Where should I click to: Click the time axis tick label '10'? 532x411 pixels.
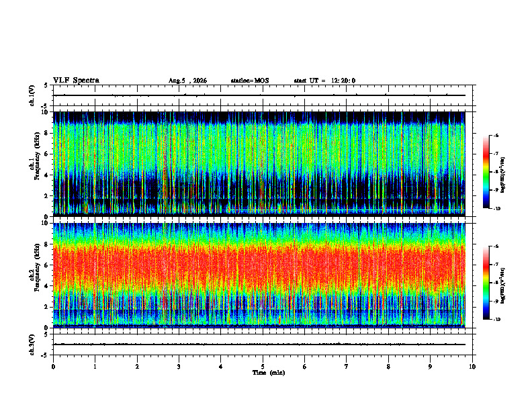472,367
